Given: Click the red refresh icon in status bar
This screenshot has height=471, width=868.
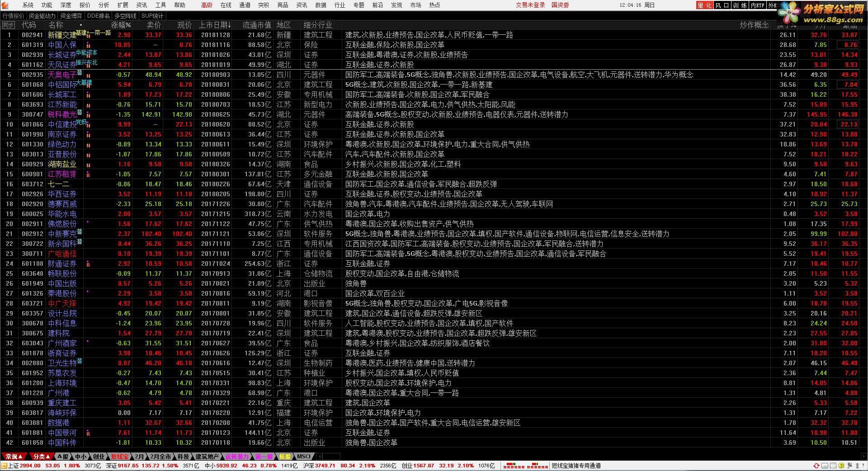Looking at the screenshot, I should coord(816,466).
